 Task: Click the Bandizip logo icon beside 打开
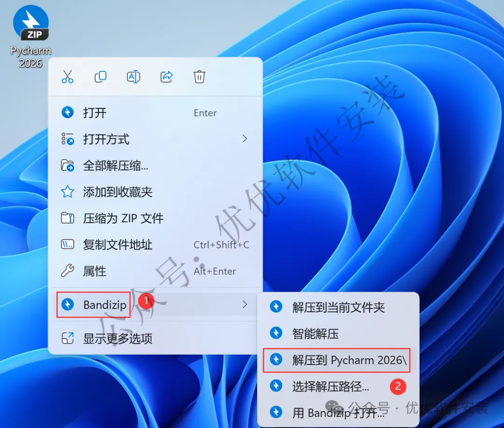pos(68,112)
